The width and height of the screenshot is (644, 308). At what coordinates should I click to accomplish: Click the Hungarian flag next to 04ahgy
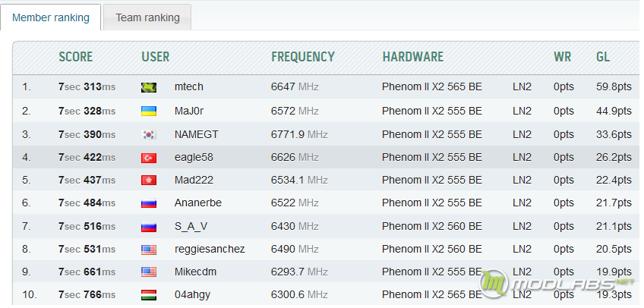coord(149,294)
